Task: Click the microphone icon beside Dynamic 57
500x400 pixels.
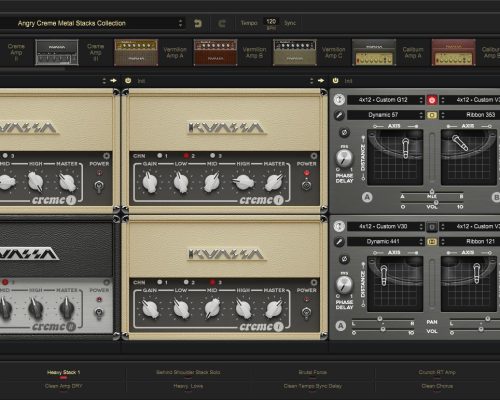Action: click(339, 115)
